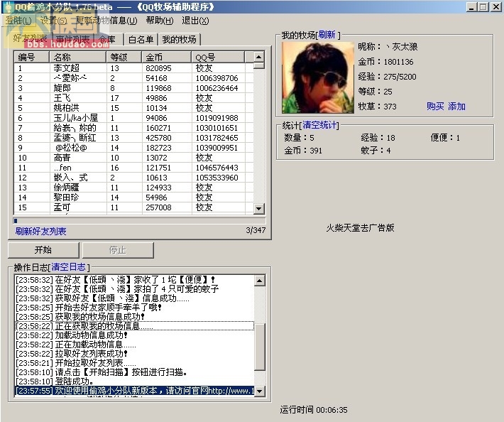Select friend row 旋郎
This screenshot has height=422, width=504.
[x=133, y=88]
